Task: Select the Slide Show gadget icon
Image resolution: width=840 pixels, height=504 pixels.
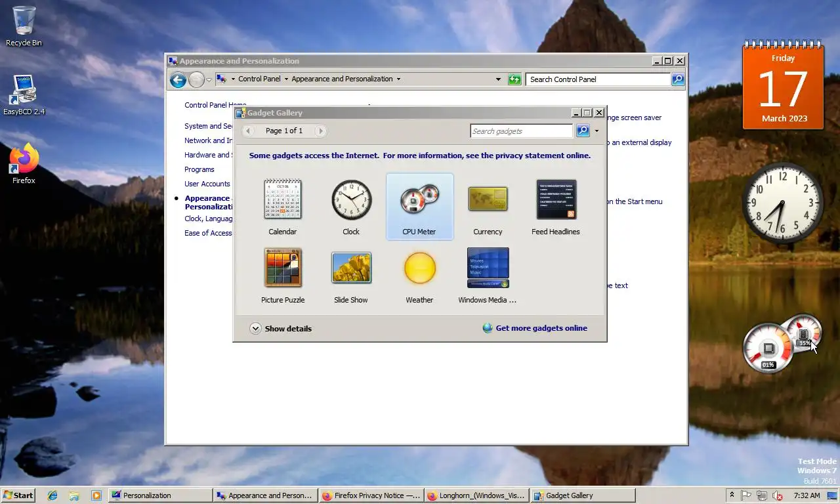Action: point(351,268)
